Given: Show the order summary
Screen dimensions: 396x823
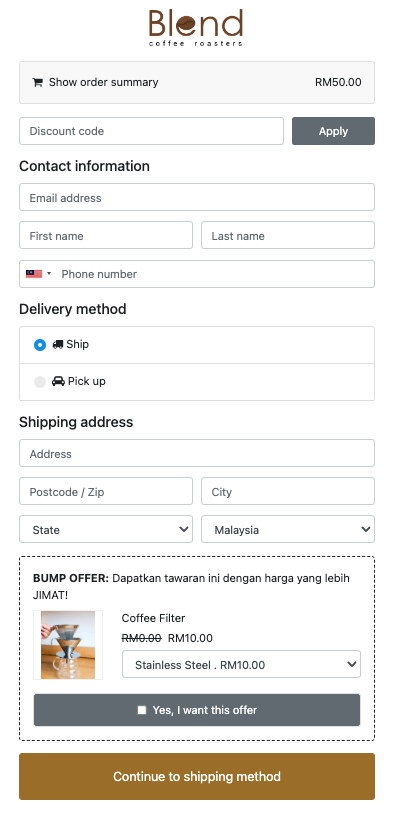Looking at the screenshot, I should [x=197, y=82].
